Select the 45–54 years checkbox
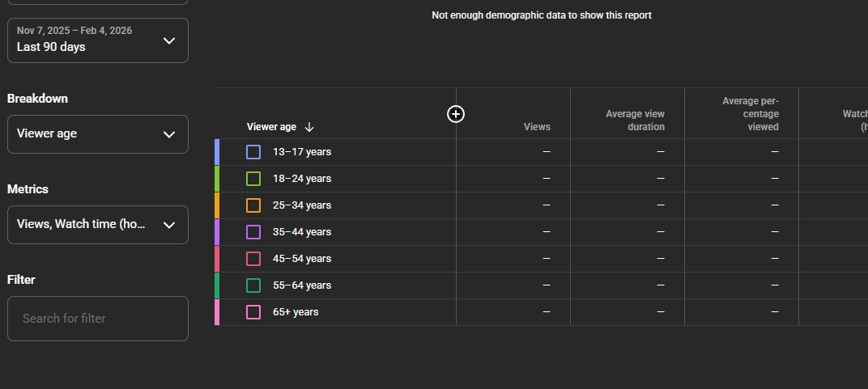Viewport: 868px width, 389px height. 253,259
